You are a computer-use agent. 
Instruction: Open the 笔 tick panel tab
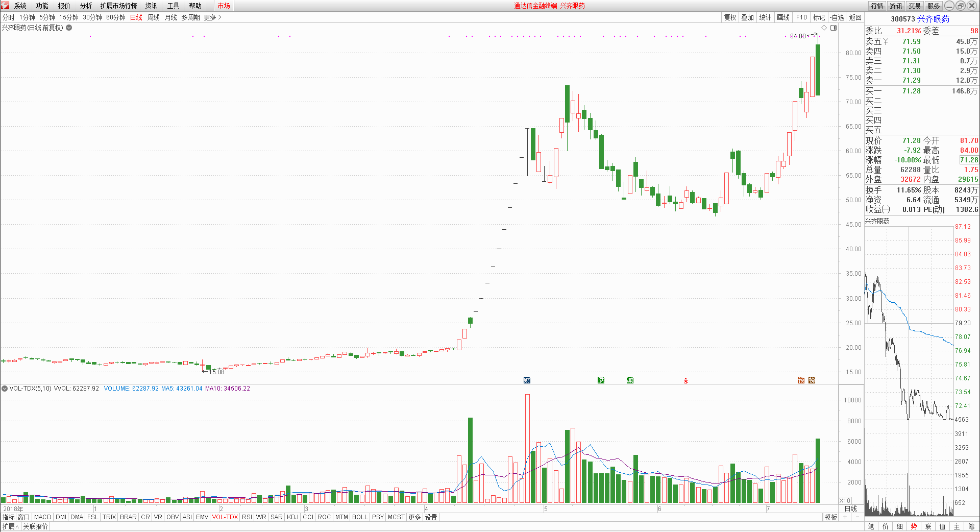point(871,526)
